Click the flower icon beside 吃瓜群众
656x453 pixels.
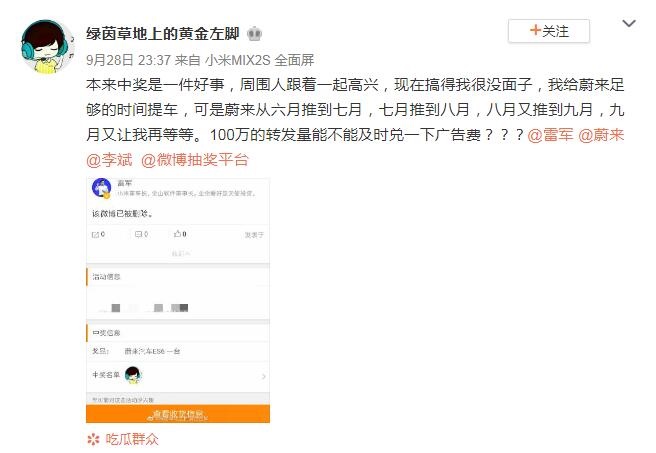(x=93, y=439)
